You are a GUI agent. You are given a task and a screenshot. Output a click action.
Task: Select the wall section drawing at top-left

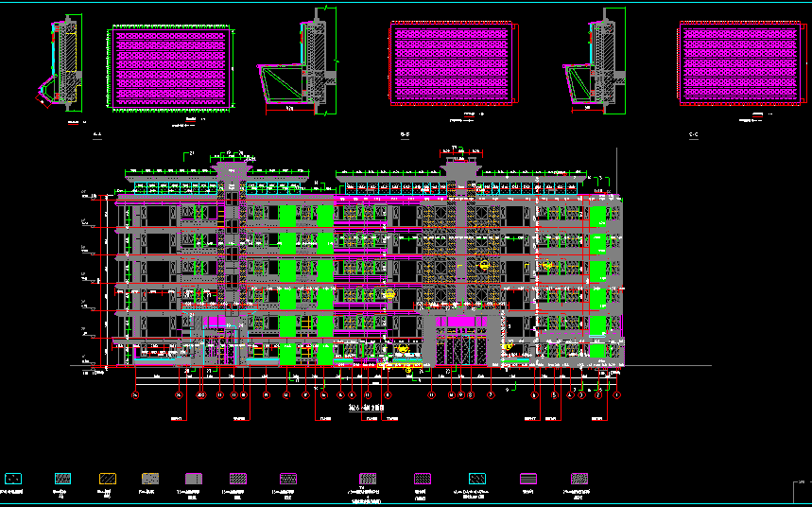[x=64, y=61]
